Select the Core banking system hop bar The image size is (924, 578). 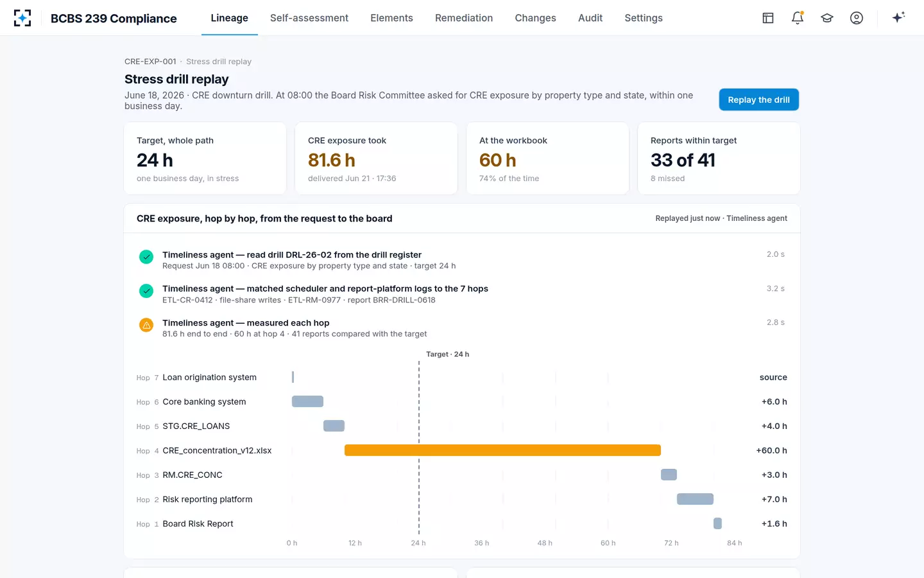(307, 401)
